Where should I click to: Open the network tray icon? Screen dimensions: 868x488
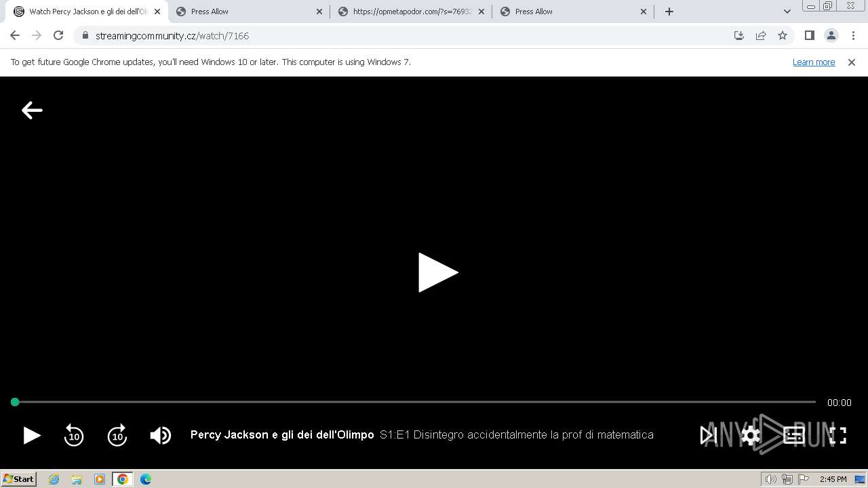click(787, 479)
